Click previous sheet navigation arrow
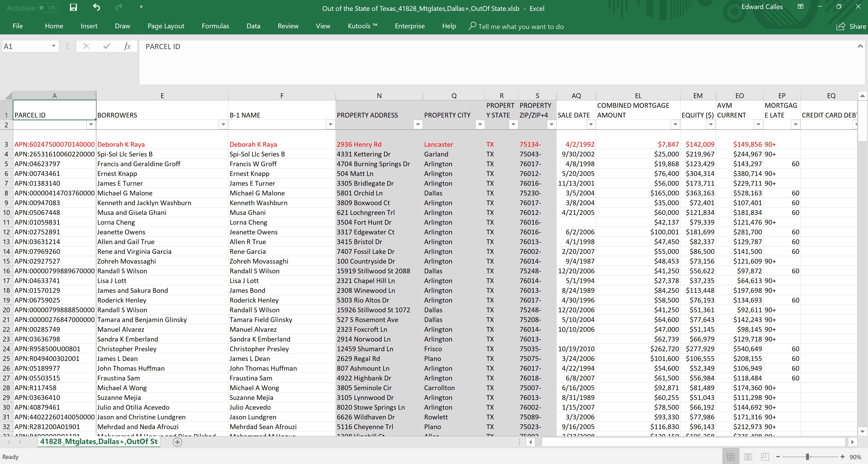The width and height of the screenshot is (868, 464). point(9,442)
